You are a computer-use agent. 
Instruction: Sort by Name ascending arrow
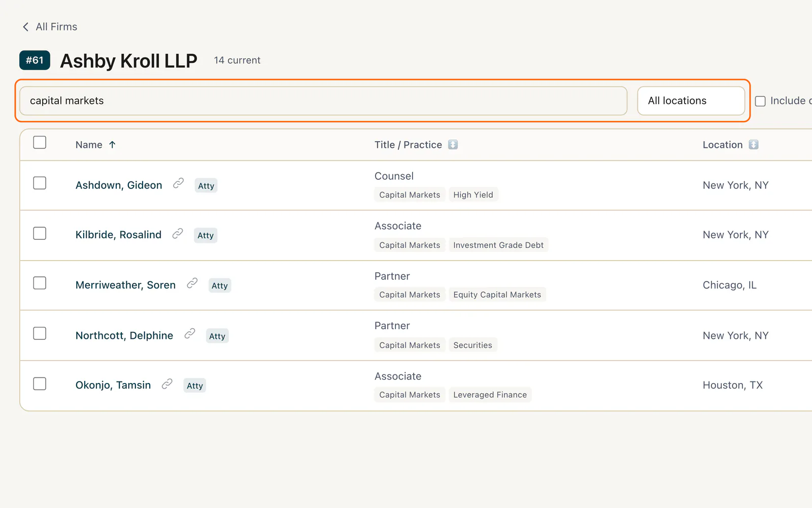pyautogui.click(x=112, y=145)
